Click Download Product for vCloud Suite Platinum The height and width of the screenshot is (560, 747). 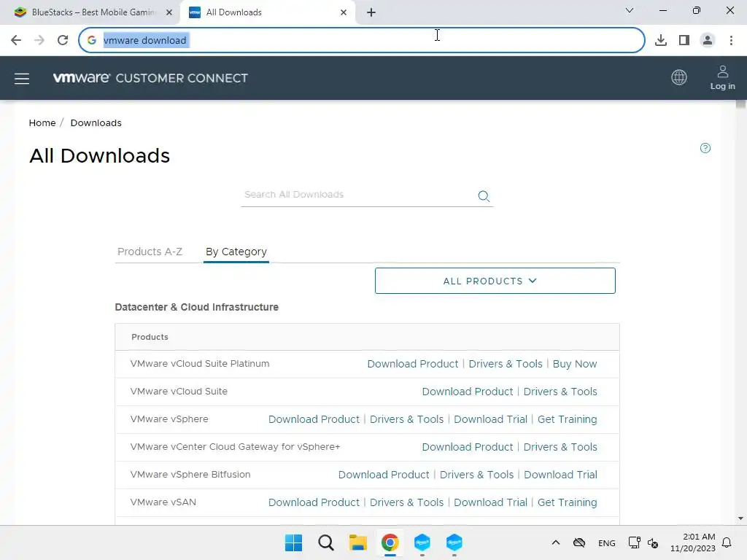pyautogui.click(x=413, y=364)
